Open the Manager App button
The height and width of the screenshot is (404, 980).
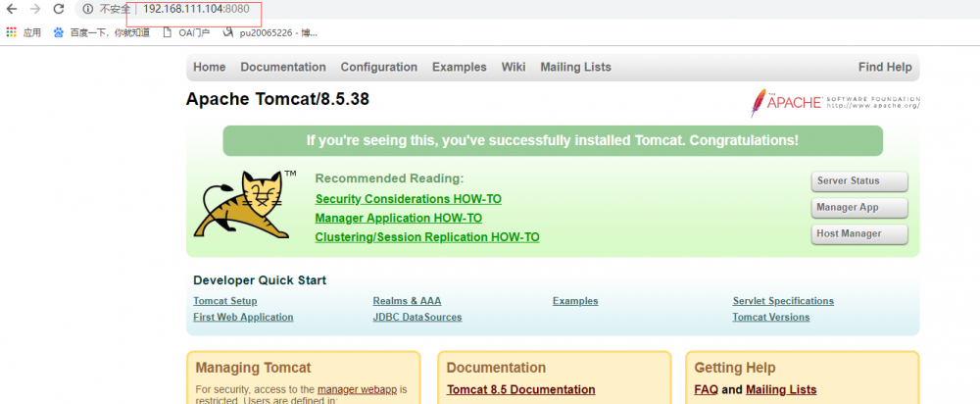pos(859,208)
